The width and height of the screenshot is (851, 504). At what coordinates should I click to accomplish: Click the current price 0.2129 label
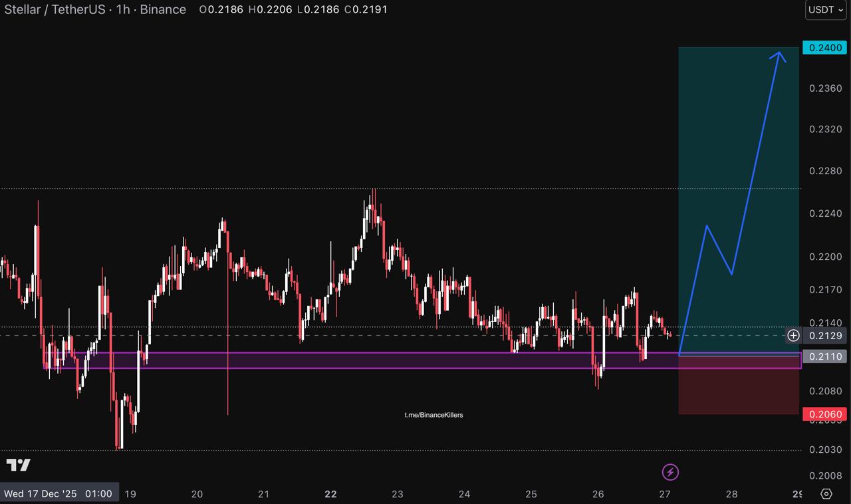[x=824, y=336]
